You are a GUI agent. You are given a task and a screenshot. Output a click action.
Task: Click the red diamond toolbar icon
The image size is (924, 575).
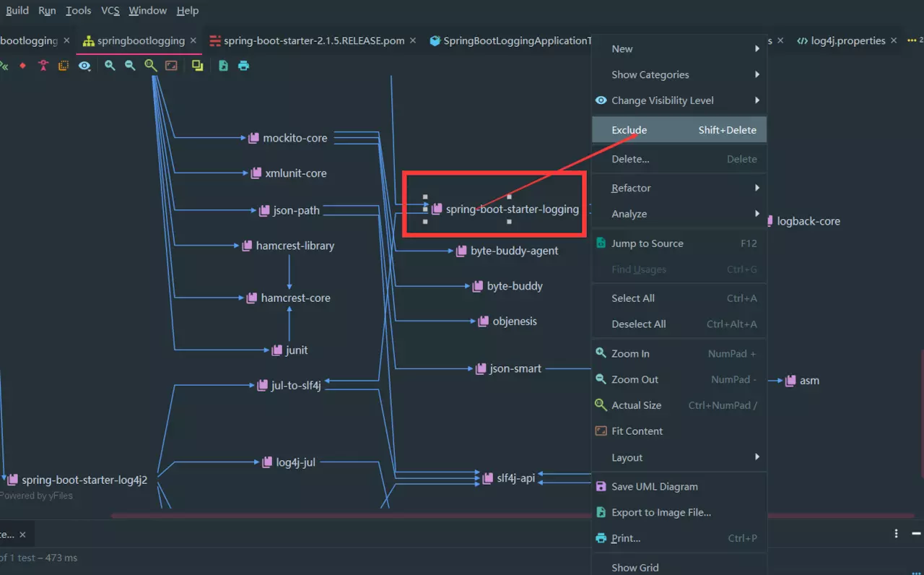[x=22, y=66]
